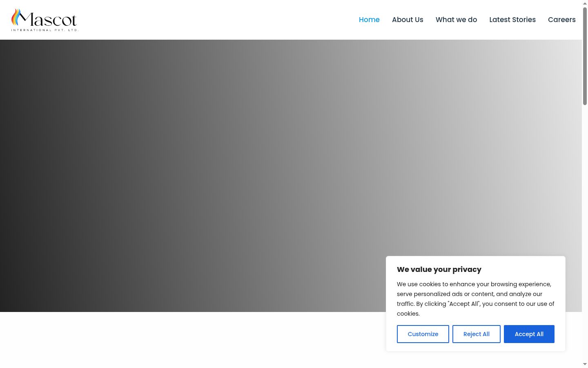
Task: Go to the About Us page
Action: pyautogui.click(x=408, y=20)
